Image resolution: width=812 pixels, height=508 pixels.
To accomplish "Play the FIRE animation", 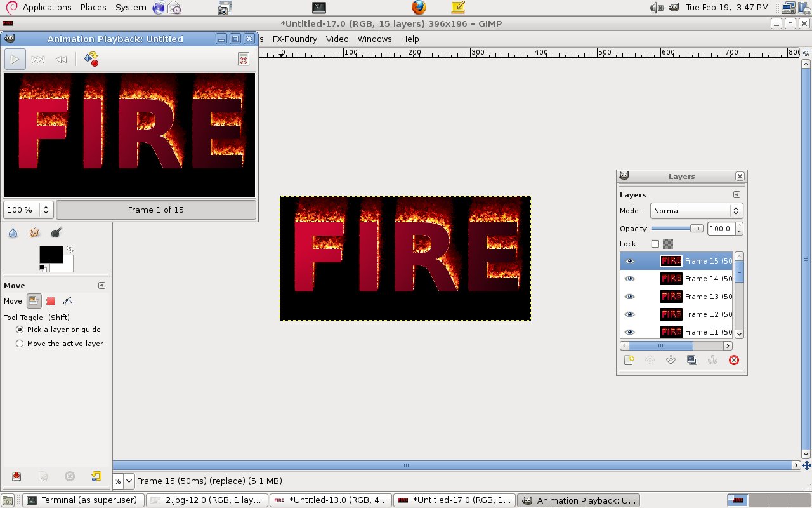I will pos(15,59).
